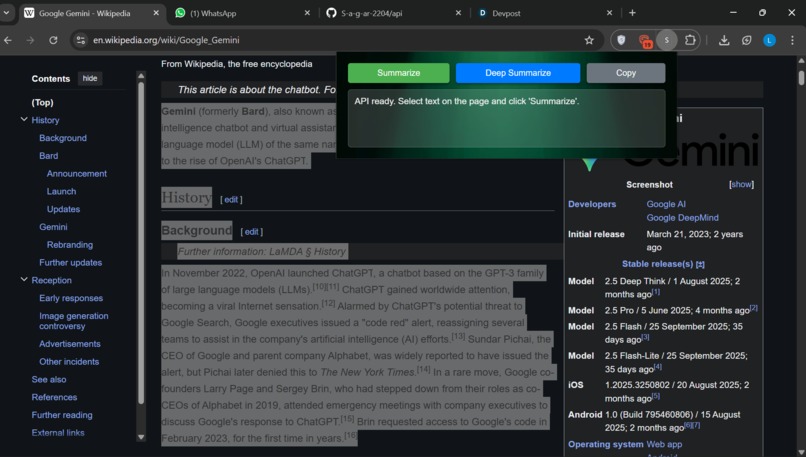Collapse the Reception section in Contents
This screenshot has height=457, width=806.
coord(24,279)
